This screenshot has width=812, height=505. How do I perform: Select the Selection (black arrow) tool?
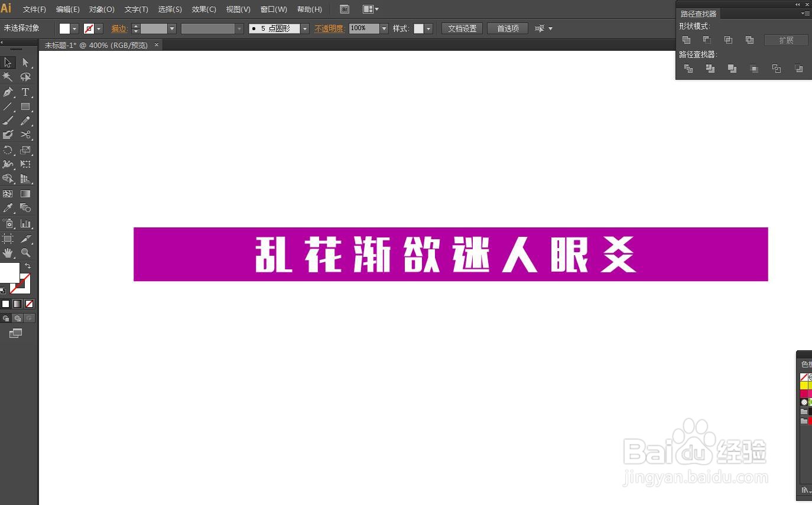(x=8, y=63)
